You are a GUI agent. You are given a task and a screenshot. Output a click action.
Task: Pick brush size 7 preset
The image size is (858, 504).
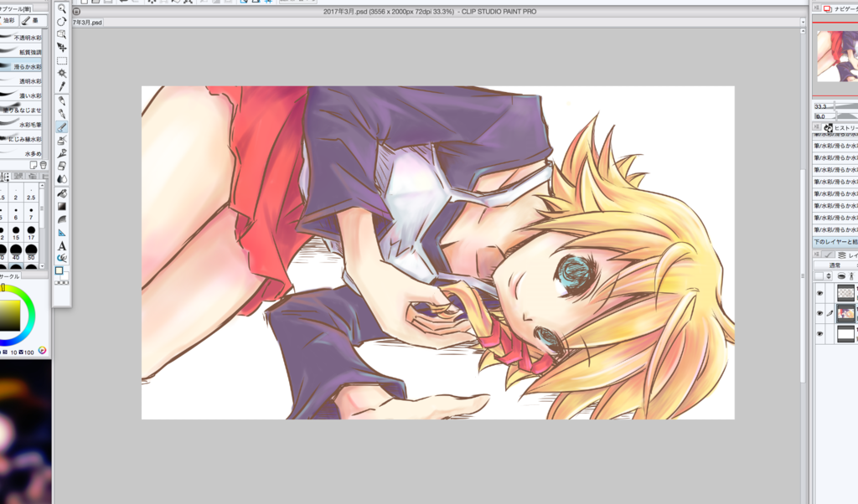point(31,213)
